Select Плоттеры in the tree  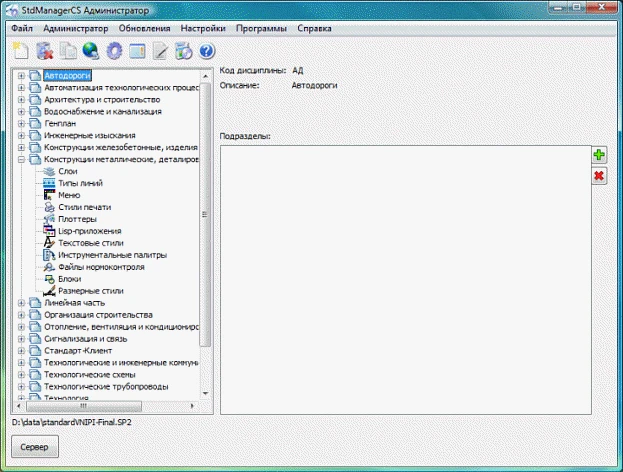click(x=77, y=219)
